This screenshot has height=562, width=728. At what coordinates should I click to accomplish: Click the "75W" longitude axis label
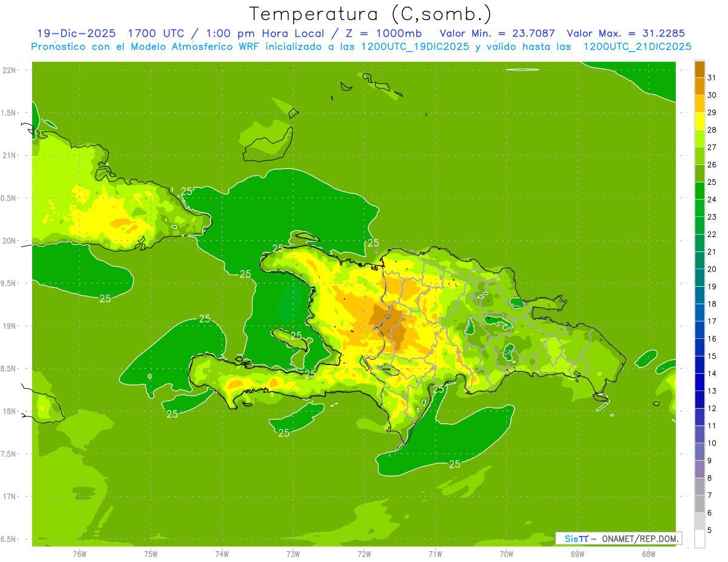(x=151, y=554)
